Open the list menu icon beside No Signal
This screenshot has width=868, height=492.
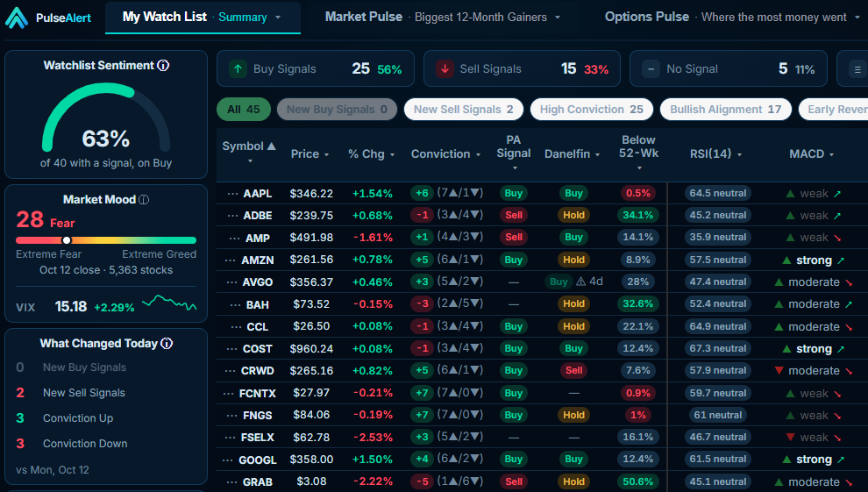click(857, 69)
